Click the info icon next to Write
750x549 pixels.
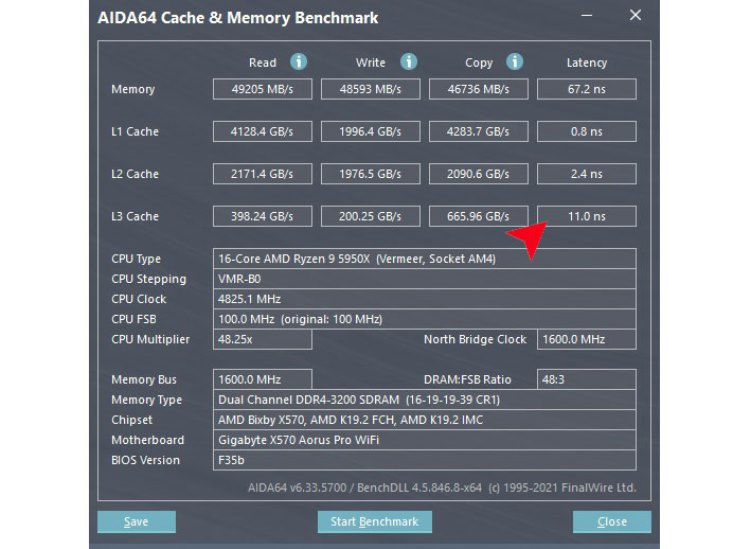pyautogui.click(x=408, y=62)
